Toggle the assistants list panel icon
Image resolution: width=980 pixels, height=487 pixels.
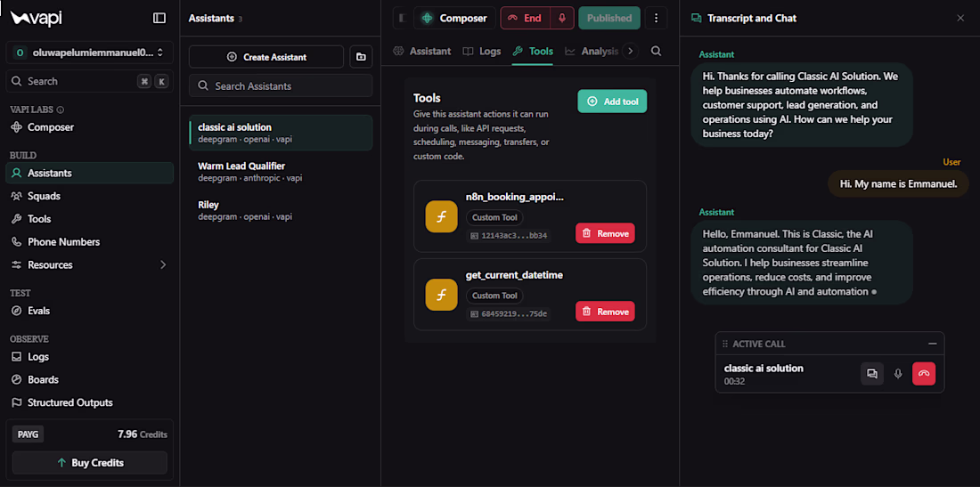click(x=401, y=18)
